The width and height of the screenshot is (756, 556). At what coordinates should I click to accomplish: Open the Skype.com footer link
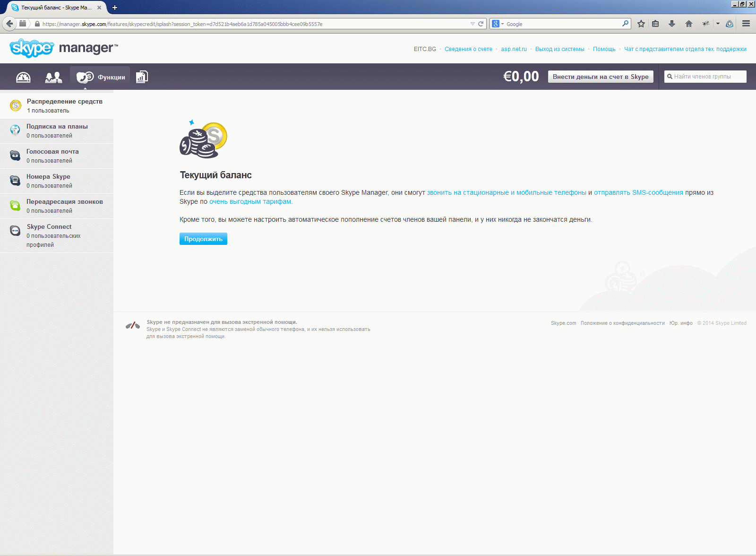564,323
